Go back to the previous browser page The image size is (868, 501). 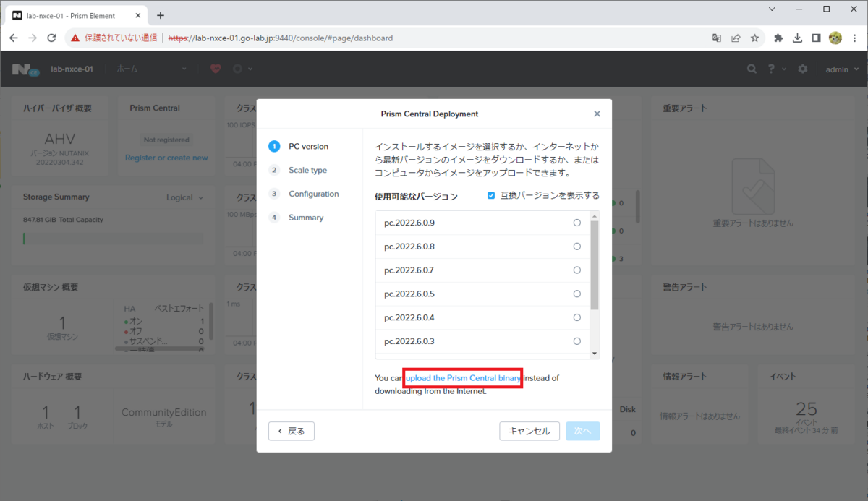14,38
